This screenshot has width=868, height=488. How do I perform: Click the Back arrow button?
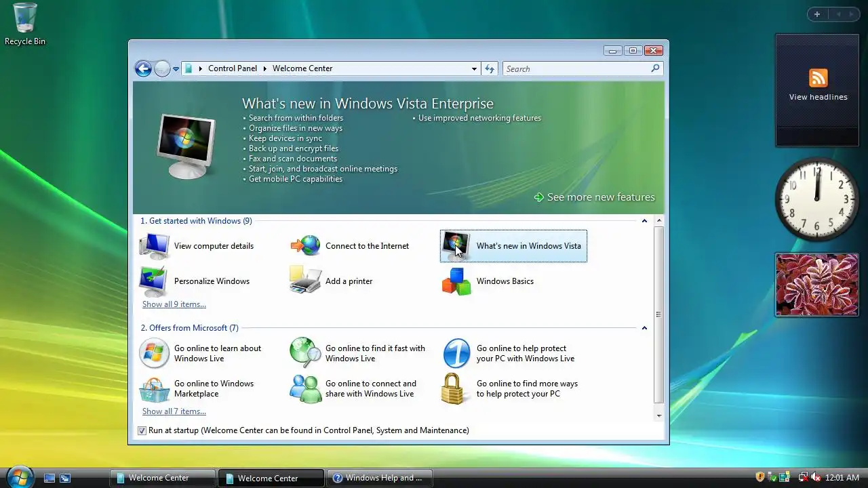143,68
